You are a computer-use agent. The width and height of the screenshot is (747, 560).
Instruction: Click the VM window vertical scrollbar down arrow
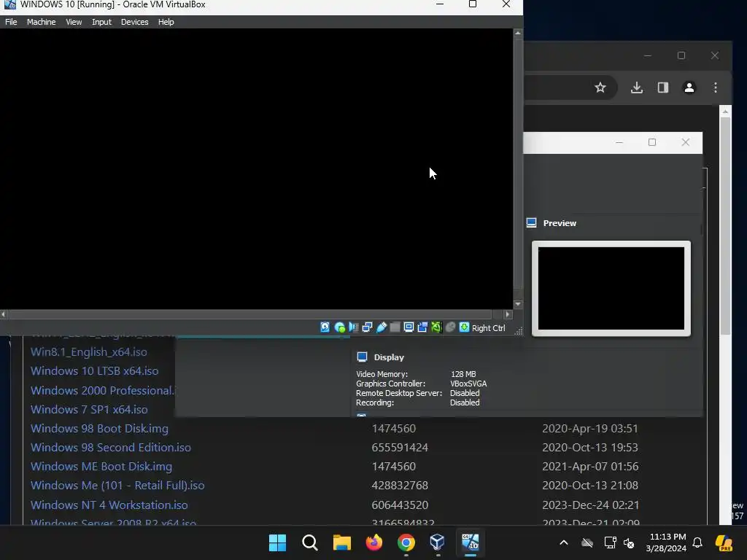(518, 304)
